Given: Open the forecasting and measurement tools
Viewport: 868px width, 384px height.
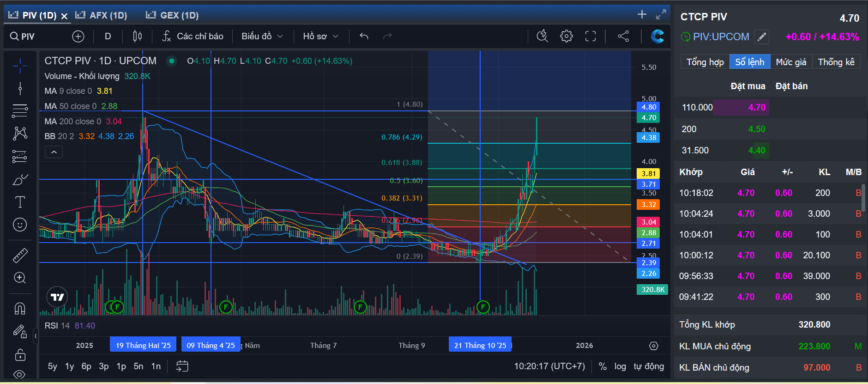Looking at the screenshot, I should [20, 157].
